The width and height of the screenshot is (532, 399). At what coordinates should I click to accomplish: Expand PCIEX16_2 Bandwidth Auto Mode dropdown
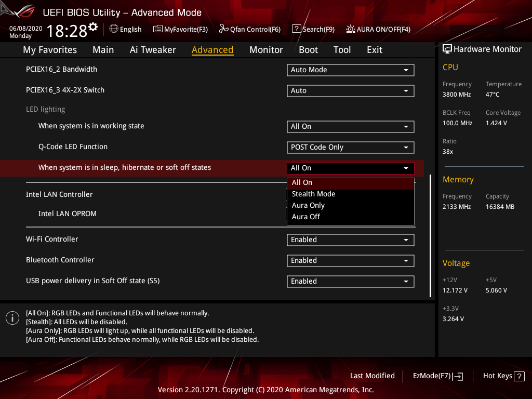click(351, 70)
